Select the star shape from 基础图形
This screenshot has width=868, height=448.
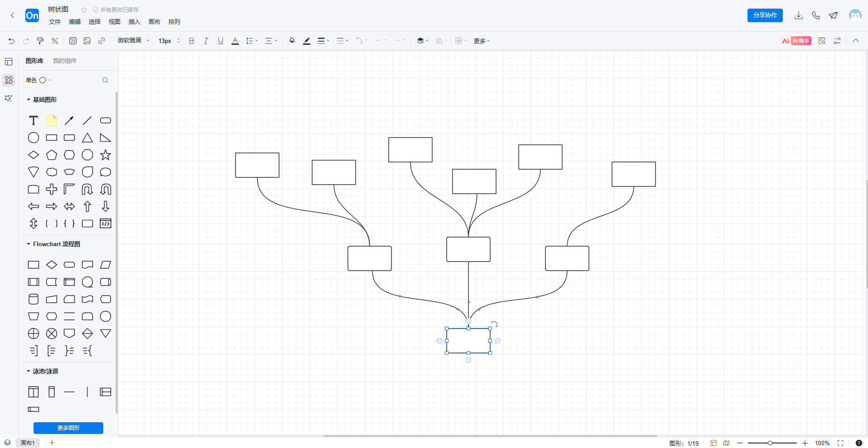[x=106, y=155]
